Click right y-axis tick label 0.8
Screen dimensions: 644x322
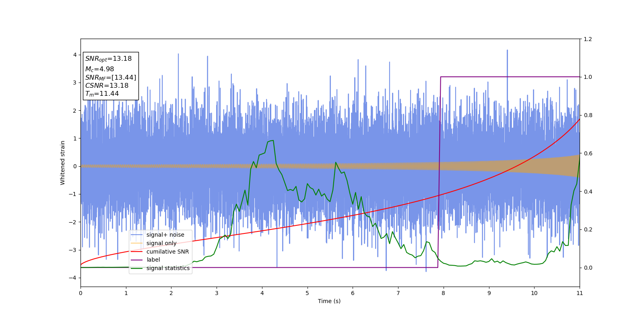[x=588, y=115]
